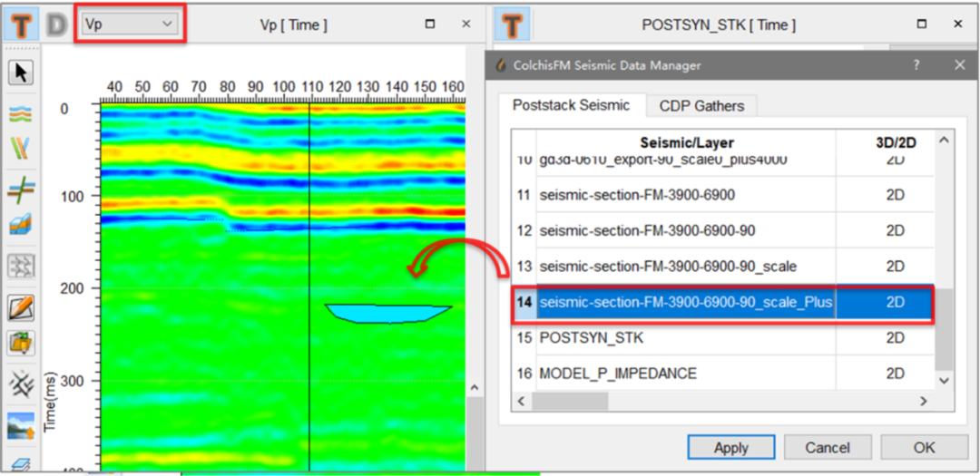Toggle the D depth domain button

(56, 24)
